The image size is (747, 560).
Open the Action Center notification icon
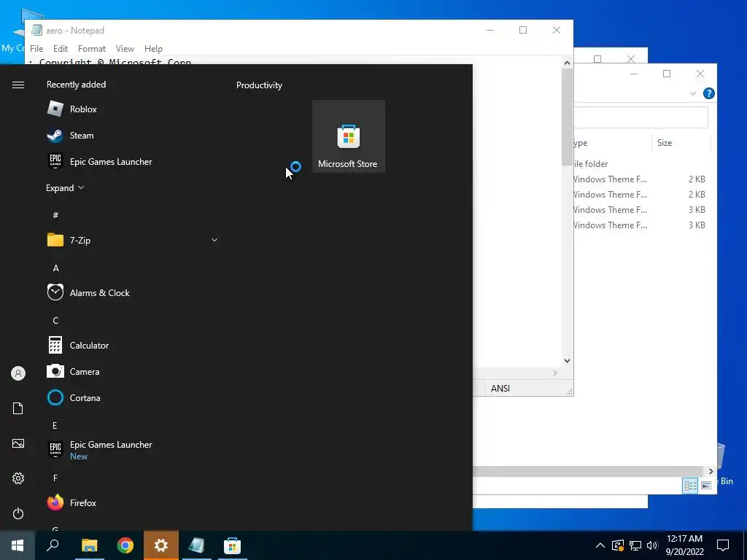point(723,545)
